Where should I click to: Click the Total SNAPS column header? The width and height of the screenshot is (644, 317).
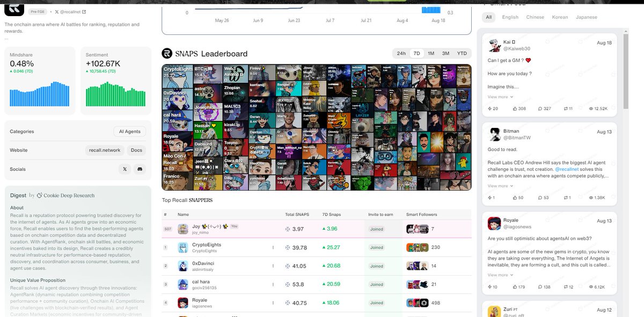coord(296,214)
